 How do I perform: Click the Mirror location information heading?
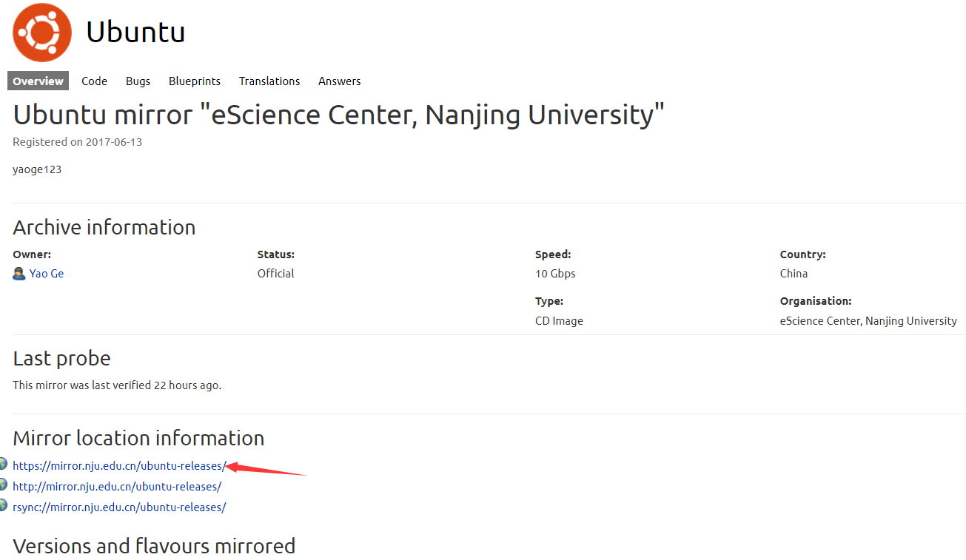(138, 438)
